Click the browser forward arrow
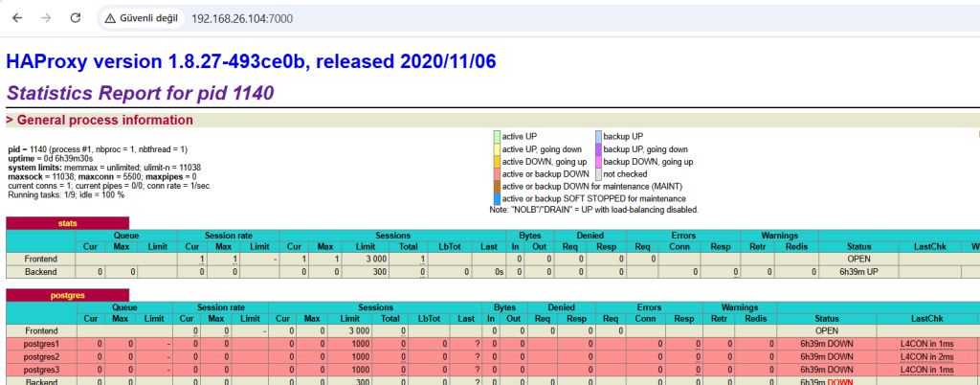This screenshot has width=980, height=385. click(x=46, y=18)
